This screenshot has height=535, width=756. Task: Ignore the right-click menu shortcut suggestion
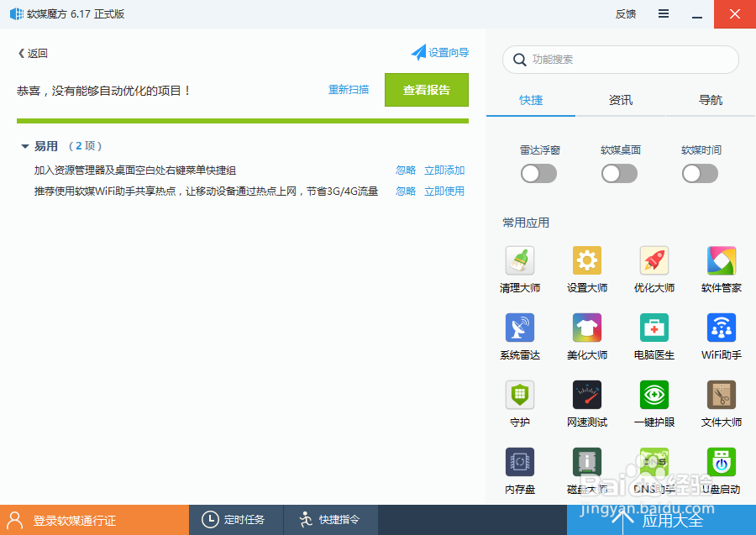click(x=406, y=170)
